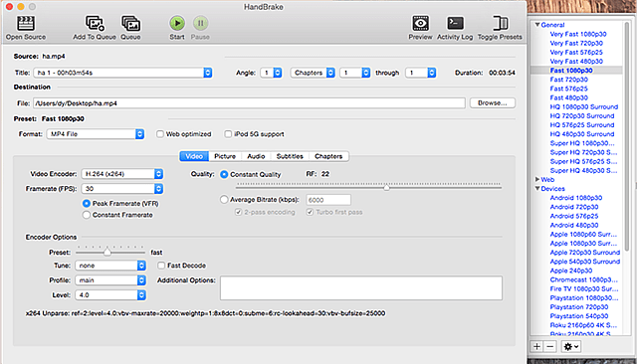Open the Level dropdown
637x364 pixels.
110,295
